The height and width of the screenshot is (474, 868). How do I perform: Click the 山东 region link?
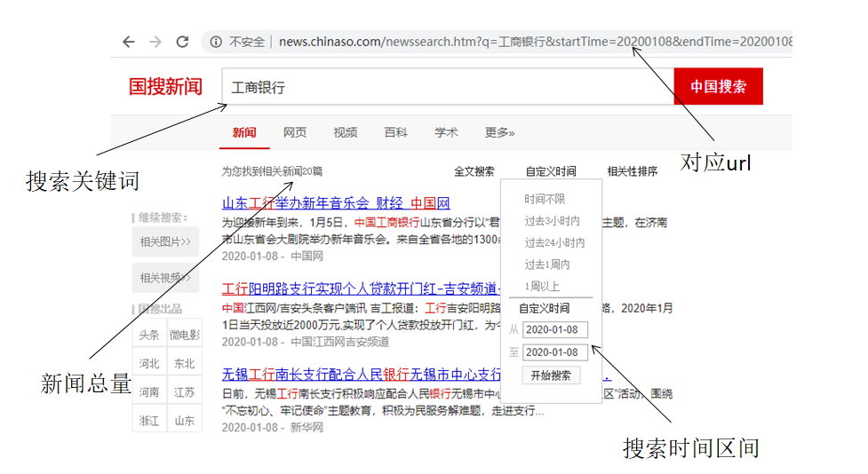tap(184, 421)
